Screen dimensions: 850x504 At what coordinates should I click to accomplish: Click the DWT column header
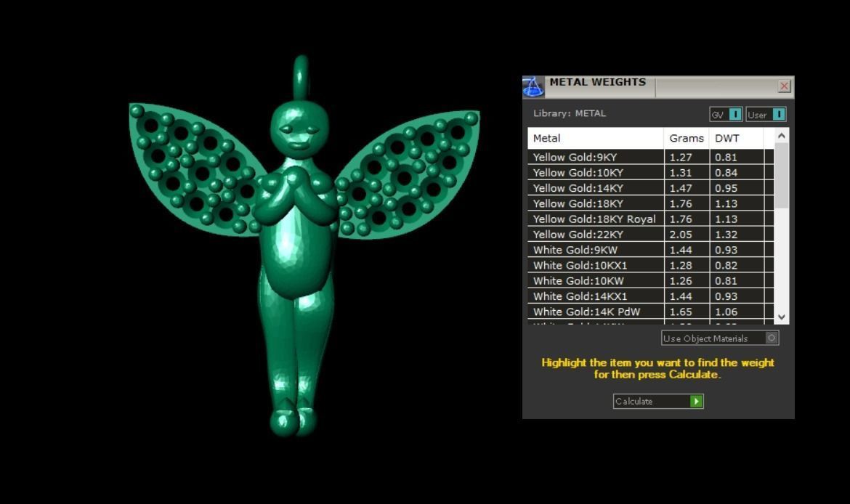pyautogui.click(x=736, y=138)
